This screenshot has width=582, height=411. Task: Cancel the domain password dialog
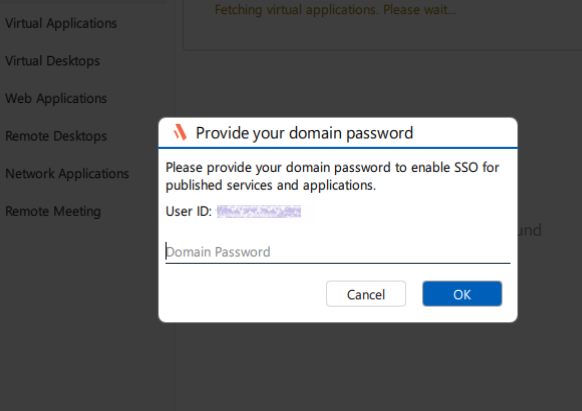tap(366, 294)
